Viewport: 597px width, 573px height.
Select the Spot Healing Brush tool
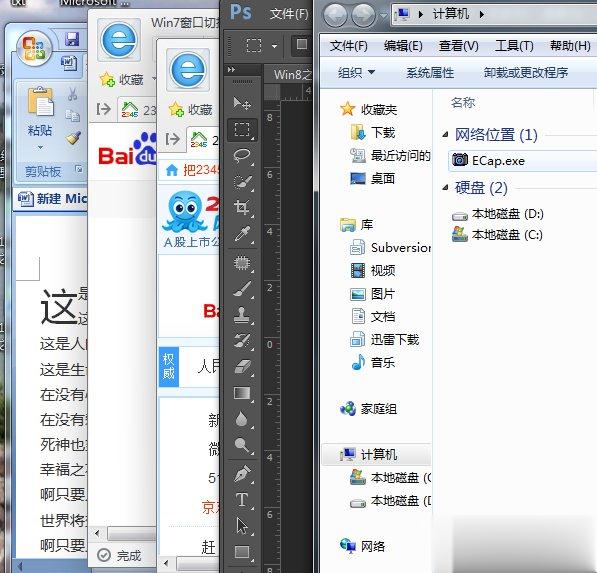pos(242,263)
